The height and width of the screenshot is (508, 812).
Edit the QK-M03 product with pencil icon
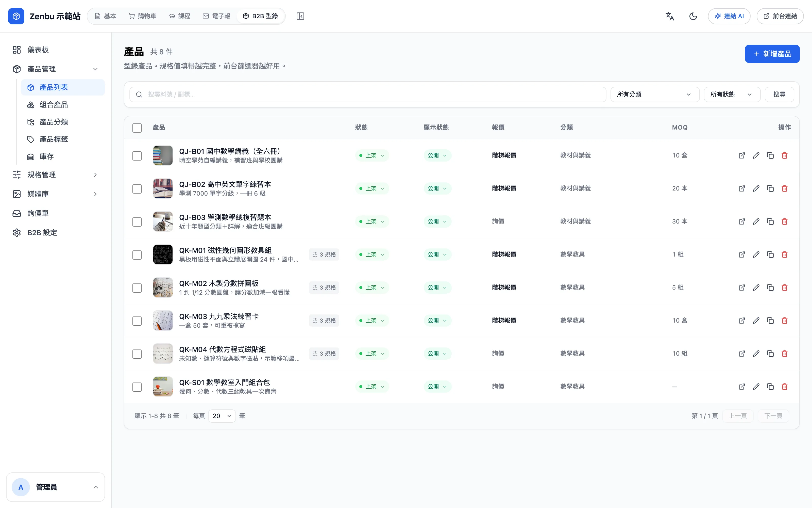[x=756, y=321]
